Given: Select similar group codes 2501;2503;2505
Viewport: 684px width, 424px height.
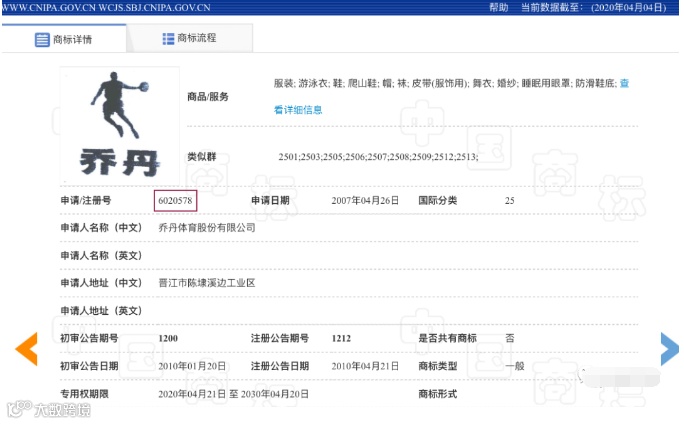Looking at the screenshot, I should 378,157.
